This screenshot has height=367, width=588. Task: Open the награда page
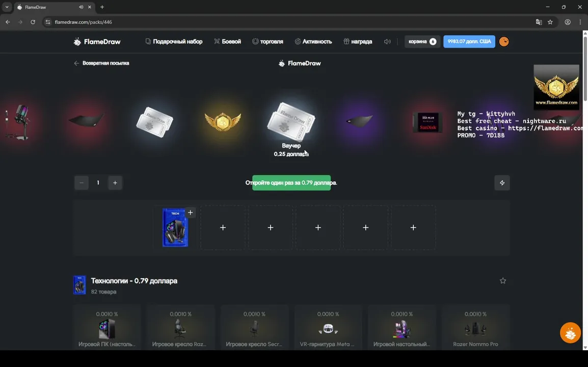pos(358,42)
